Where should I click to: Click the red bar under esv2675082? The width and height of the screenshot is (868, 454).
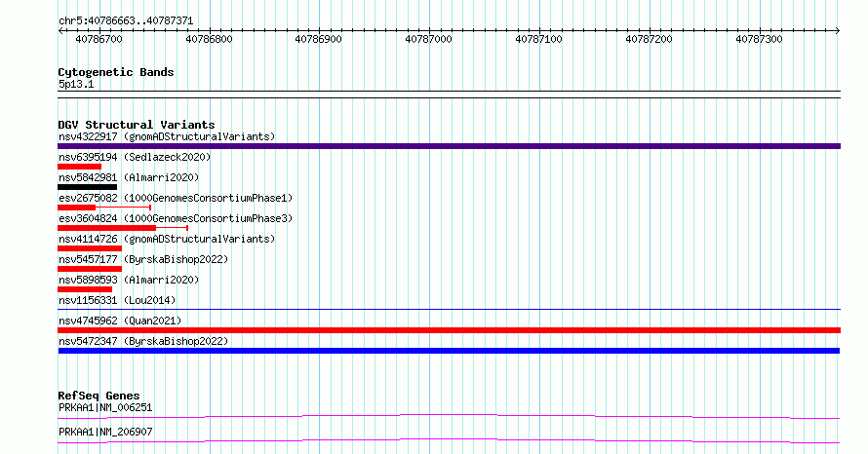[x=76, y=208]
